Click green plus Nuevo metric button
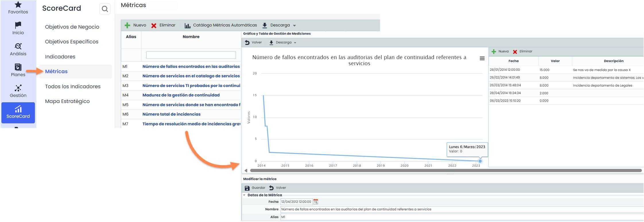The image size is (644, 222). 135,25
